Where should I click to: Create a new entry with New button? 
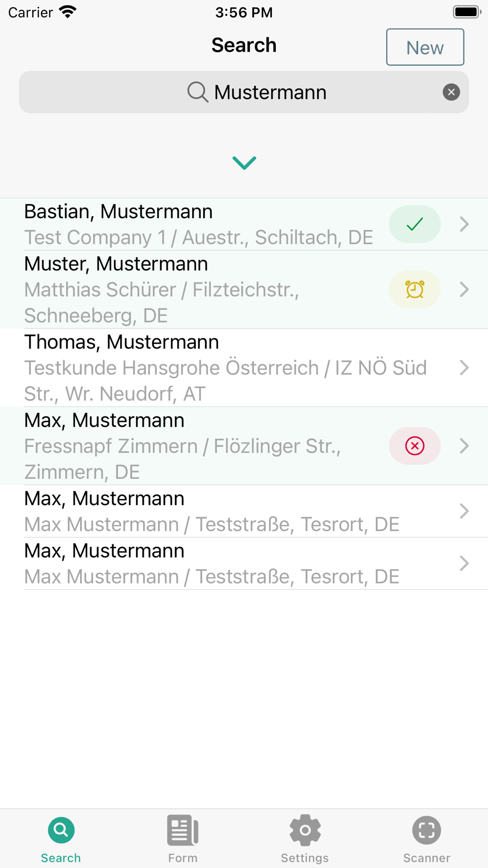[425, 47]
